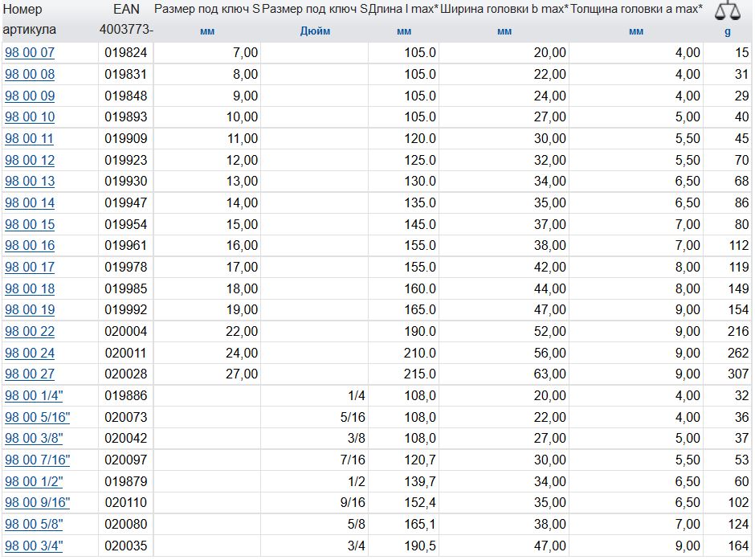Click the EAN column header
The image size is (755, 560).
pyautogui.click(x=126, y=10)
